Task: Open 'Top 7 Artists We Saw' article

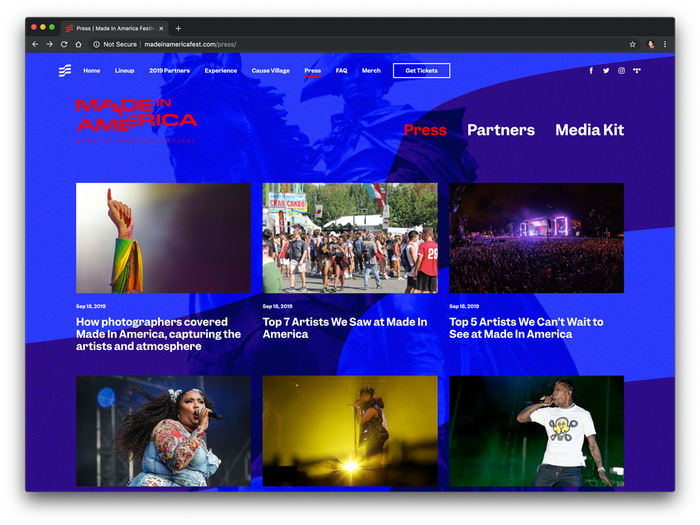Action: click(345, 328)
